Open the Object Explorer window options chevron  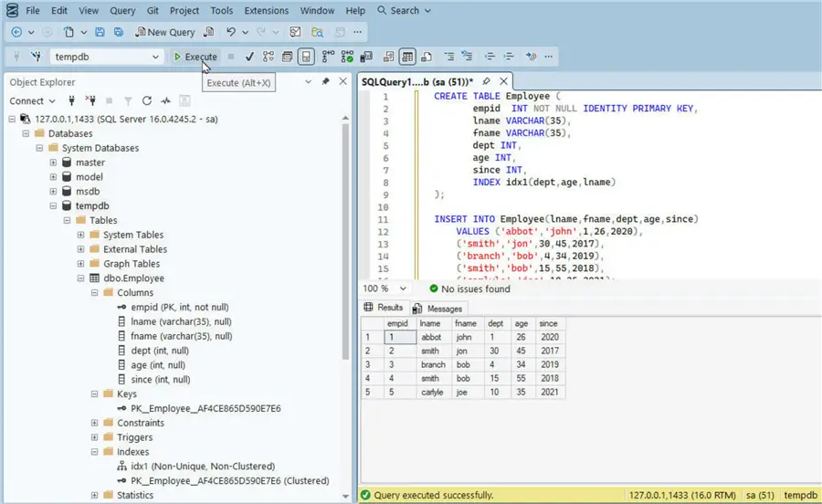309,82
